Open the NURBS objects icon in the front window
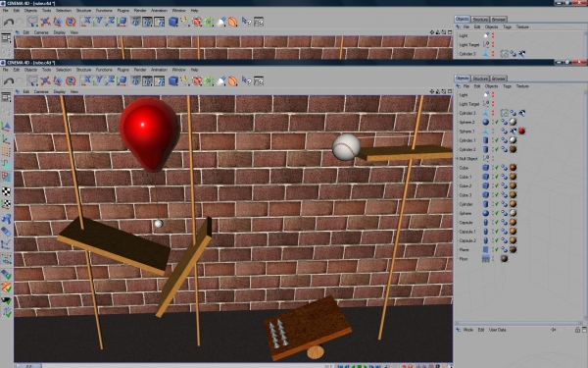 point(197,80)
